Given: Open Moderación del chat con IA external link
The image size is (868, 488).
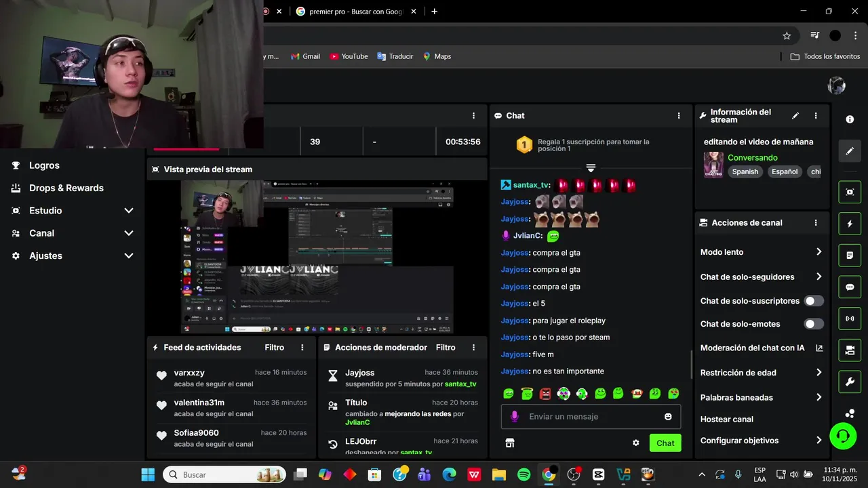Looking at the screenshot, I should (819, 348).
